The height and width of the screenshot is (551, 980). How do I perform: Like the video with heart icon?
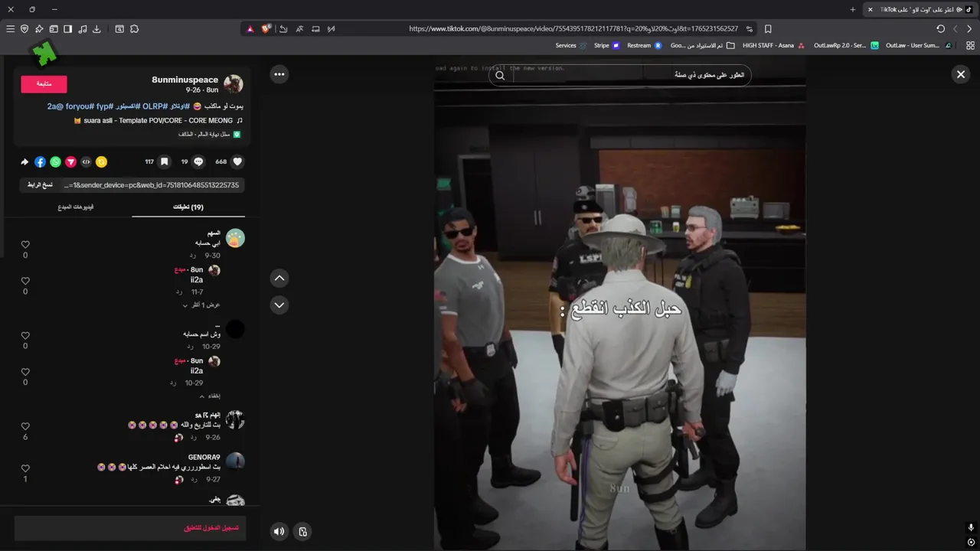pyautogui.click(x=237, y=161)
